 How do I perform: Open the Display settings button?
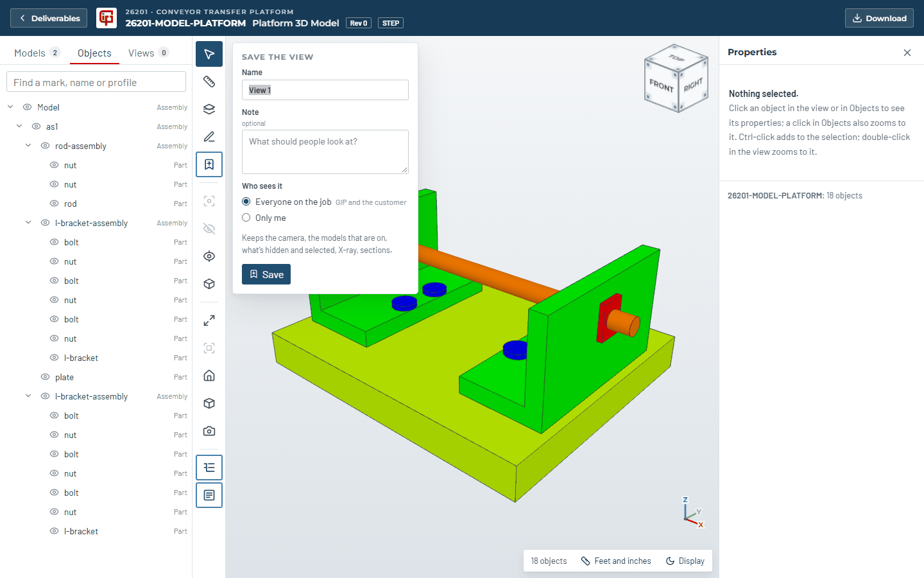pyautogui.click(x=685, y=561)
